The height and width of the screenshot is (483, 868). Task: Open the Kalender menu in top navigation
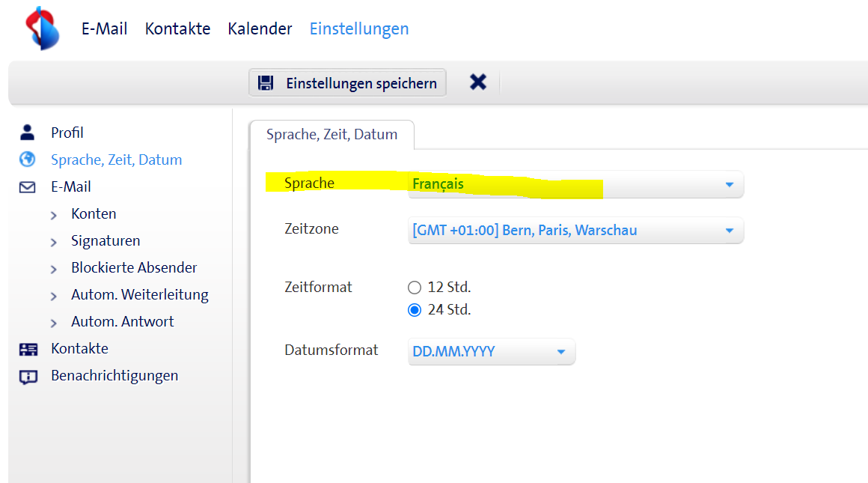[x=260, y=29]
